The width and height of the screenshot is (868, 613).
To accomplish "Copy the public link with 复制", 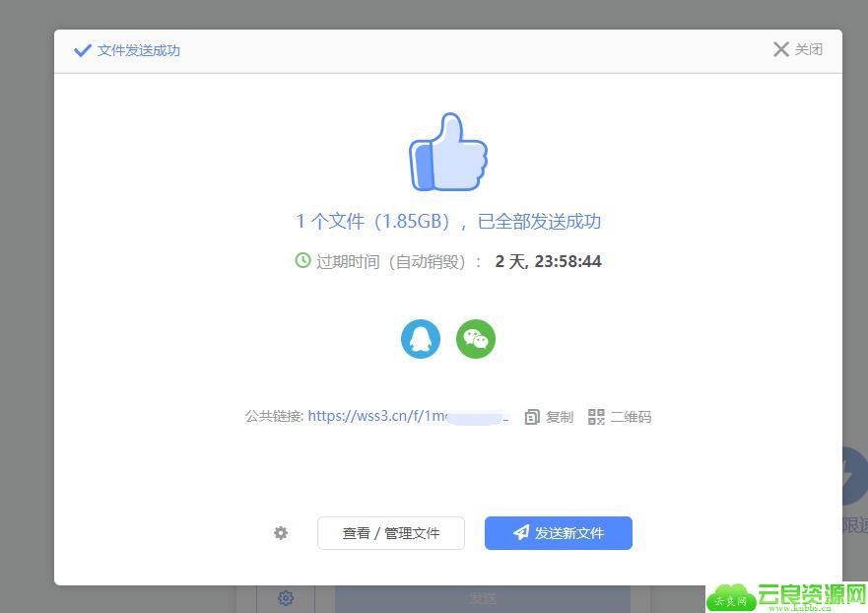I will click(x=549, y=417).
